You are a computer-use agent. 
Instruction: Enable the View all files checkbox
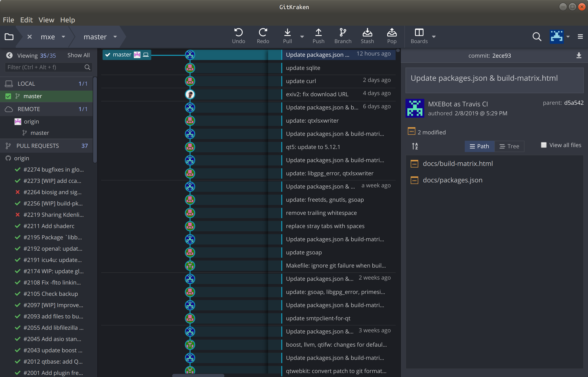click(x=544, y=145)
